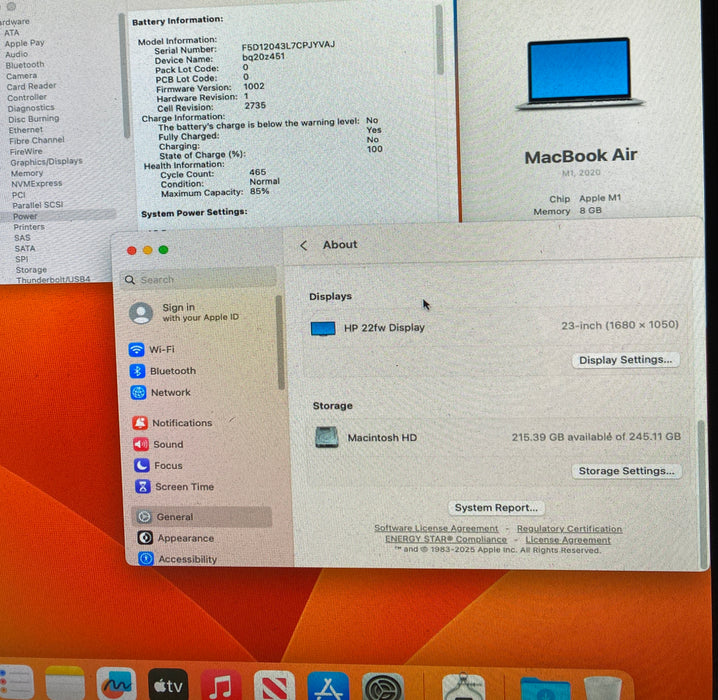Click the Macintosh HD disk icon
The image size is (718, 700).
tap(326, 437)
